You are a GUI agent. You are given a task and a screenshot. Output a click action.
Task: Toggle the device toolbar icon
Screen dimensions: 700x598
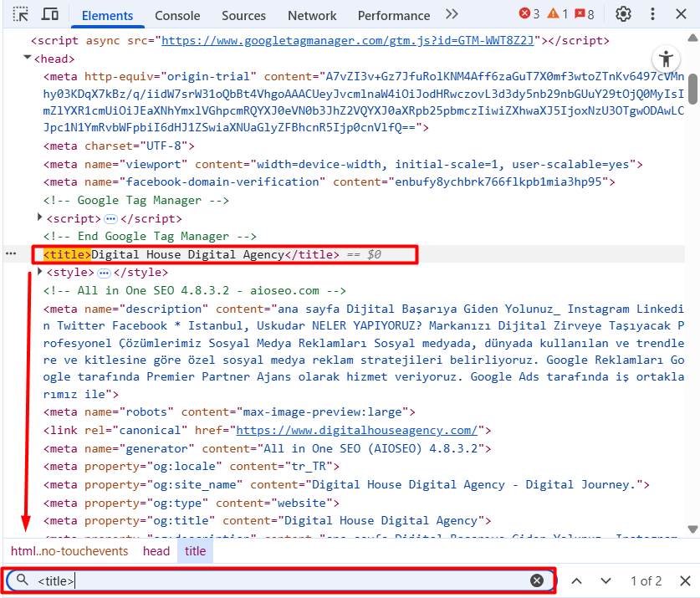point(50,14)
